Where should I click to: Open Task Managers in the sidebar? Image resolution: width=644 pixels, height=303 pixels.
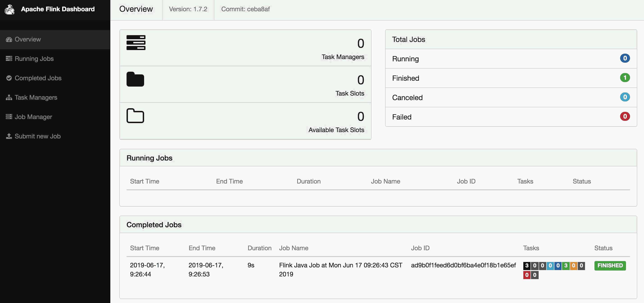coord(55,98)
